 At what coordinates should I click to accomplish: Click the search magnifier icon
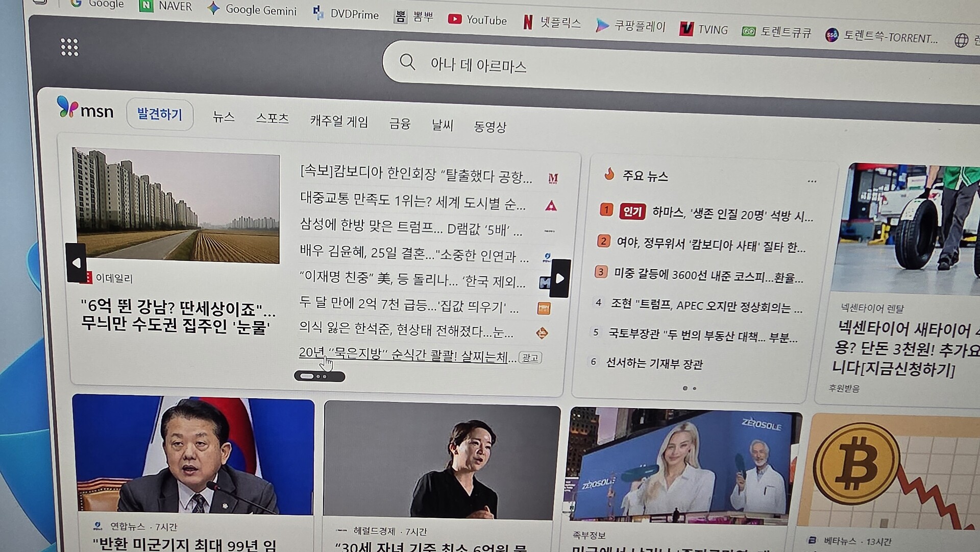tap(407, 62)
